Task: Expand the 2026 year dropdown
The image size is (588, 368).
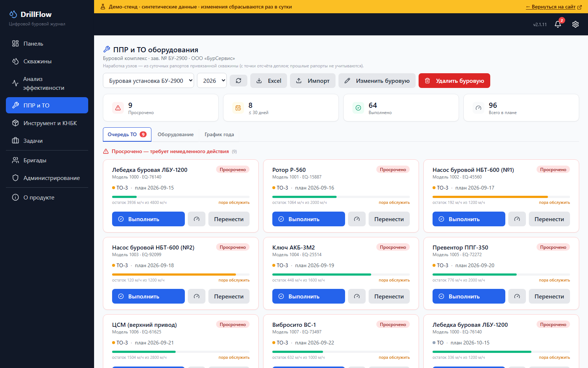Action: 212,81
